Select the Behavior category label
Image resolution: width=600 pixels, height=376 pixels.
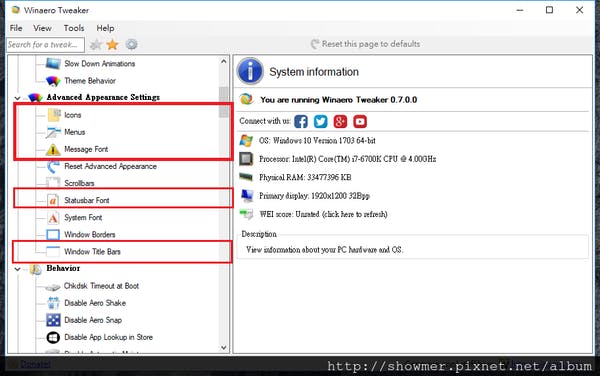coord(63,268)
